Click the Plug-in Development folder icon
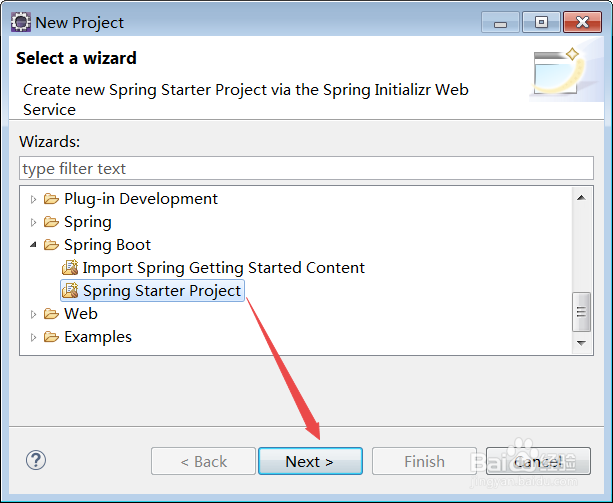 point(51,199)
